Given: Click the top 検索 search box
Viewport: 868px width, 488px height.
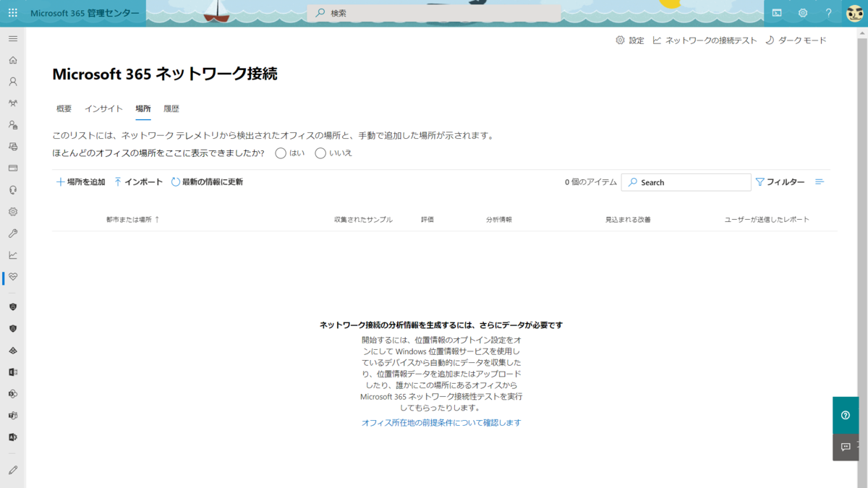Looking at the screenshot, I should coord(434,13).
